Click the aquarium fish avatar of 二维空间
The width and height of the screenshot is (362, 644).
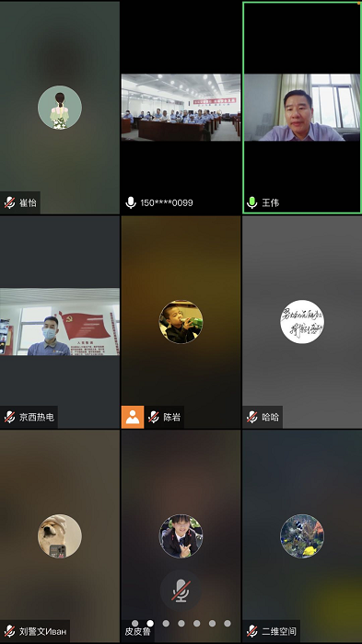click(x=302, y=536)
